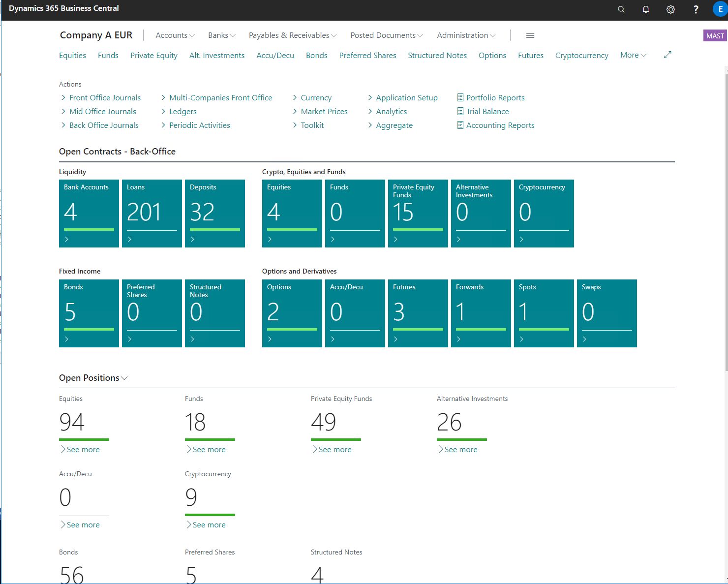Click the hamburger menu icon in navigation
This screenshot has height=584, width=728.
click(x=530, y=35)
